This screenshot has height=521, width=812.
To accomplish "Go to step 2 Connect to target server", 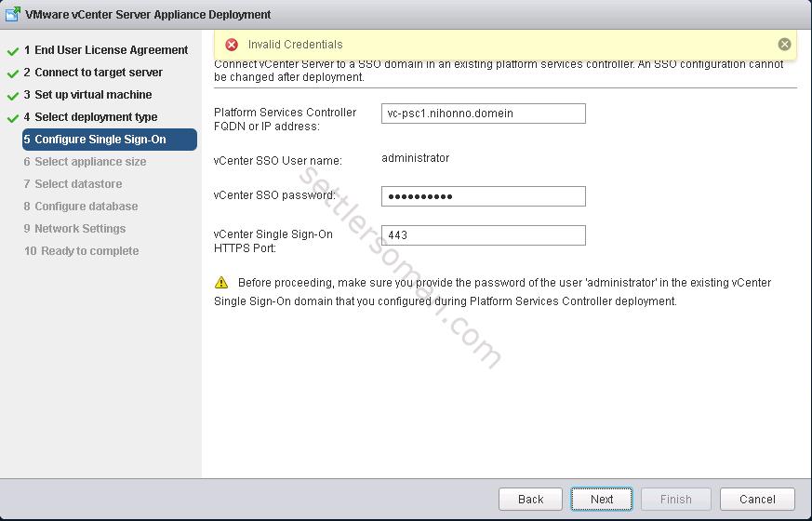I will pyautogui.click(x=93, y=73).
